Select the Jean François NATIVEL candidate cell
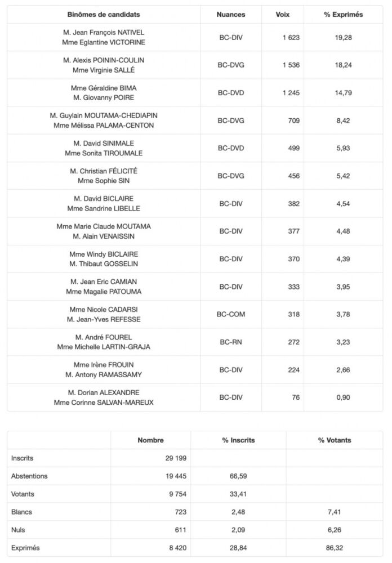Screen dimensions: 392x563 pos(104,38)
